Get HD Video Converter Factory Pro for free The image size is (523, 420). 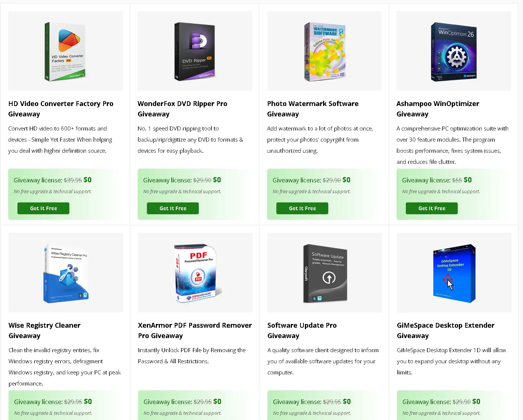43,208
